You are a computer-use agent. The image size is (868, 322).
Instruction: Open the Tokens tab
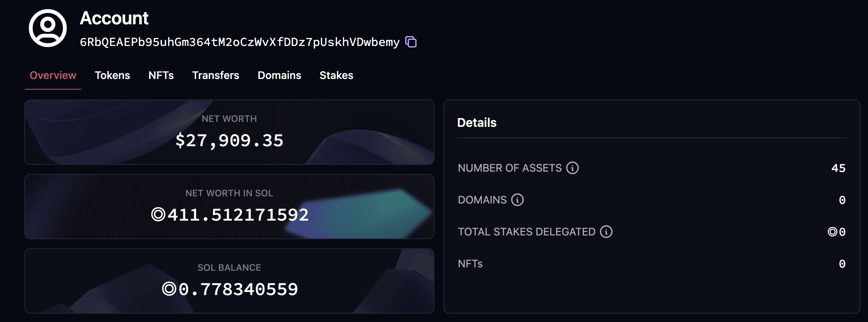112,75
